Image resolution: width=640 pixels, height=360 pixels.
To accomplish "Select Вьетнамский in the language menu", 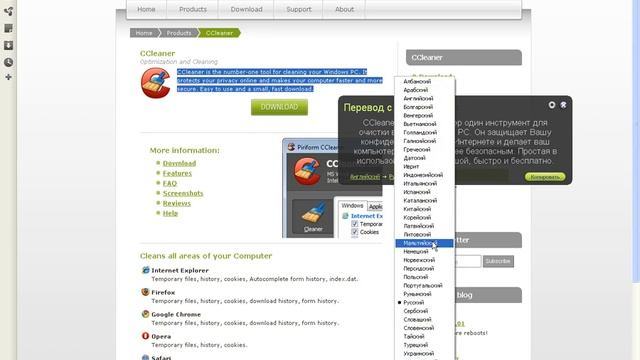I will [x=424, y=124].
